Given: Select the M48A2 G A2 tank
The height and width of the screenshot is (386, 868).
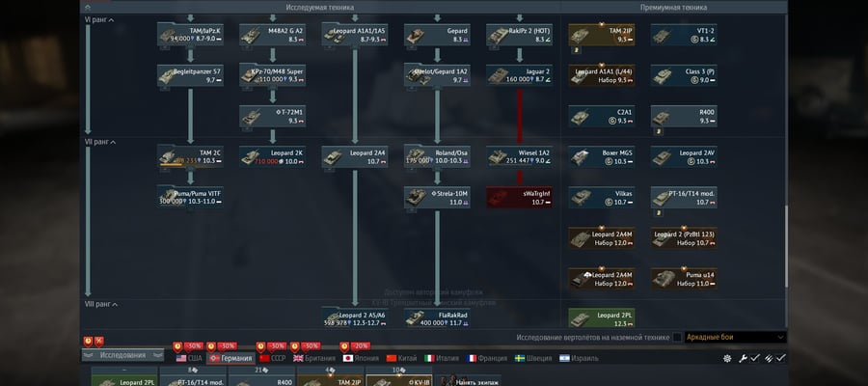Looking at the screenshot, I should tap(272, 35).
